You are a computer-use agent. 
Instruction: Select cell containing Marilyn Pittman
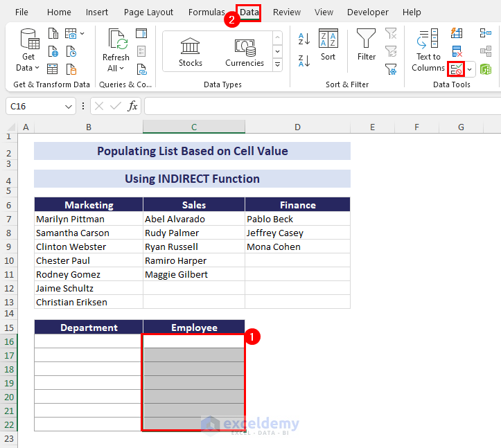89,219
